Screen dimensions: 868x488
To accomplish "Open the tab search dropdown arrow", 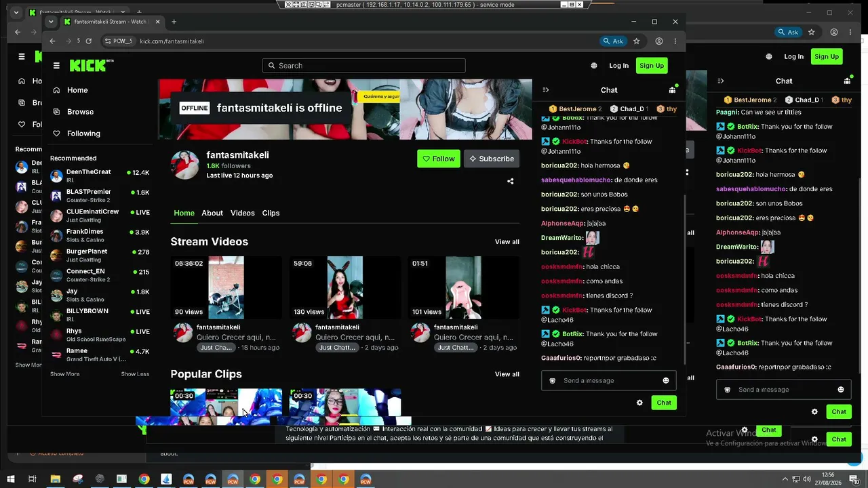I will point(51,22).
